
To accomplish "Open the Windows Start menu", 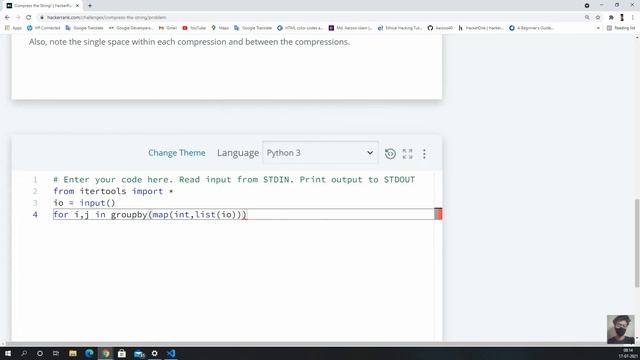I will point(8,353).
